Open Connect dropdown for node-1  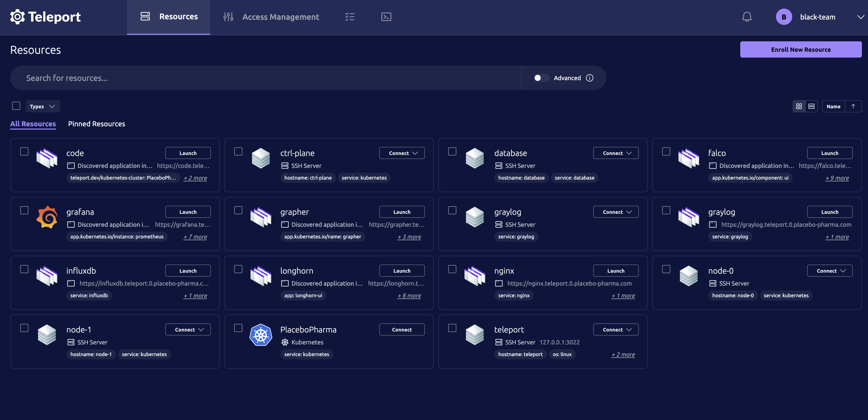click(x=188, y=329)
